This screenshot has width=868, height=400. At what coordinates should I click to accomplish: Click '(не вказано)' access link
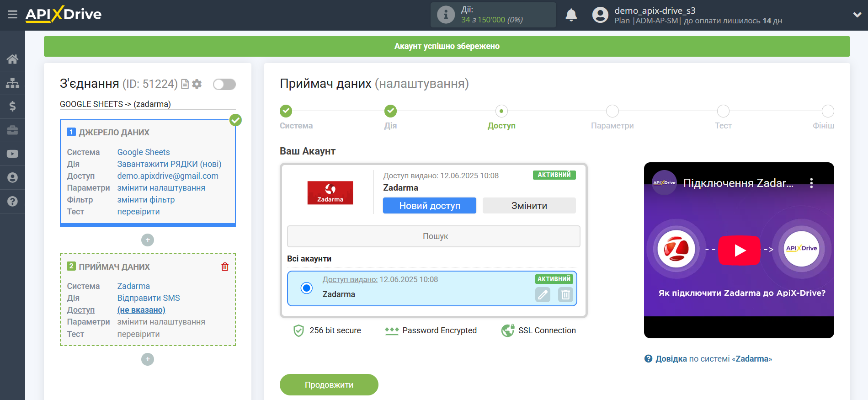[141, 310]
